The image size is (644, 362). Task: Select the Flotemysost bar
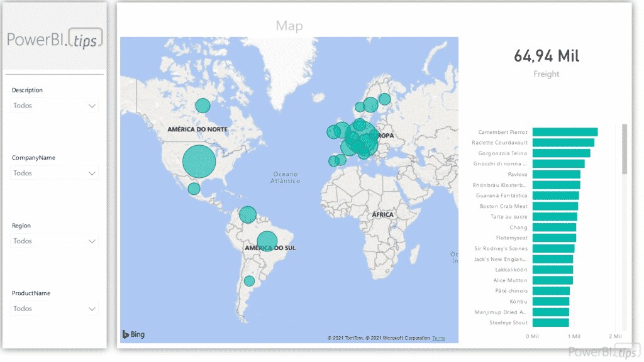point(555,238)
